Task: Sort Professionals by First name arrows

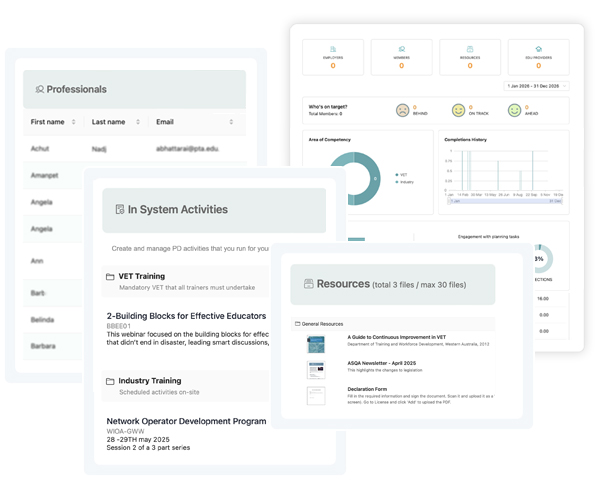Action: coord(73,122)
